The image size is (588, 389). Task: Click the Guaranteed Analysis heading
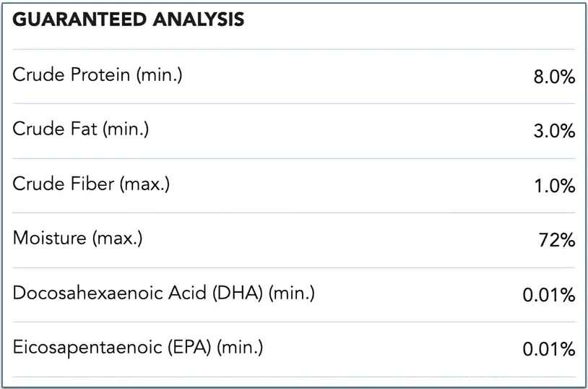tap(129, 20)
